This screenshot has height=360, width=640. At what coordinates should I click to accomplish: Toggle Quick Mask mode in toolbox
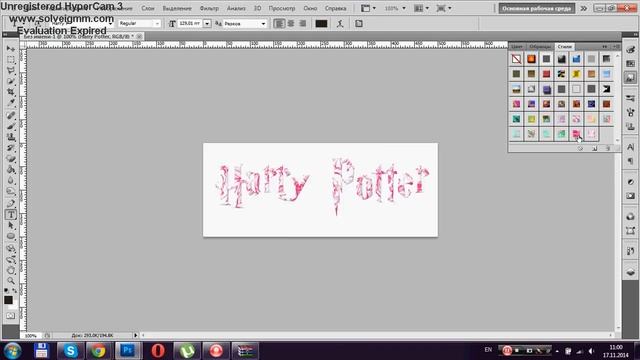point(11,316)
